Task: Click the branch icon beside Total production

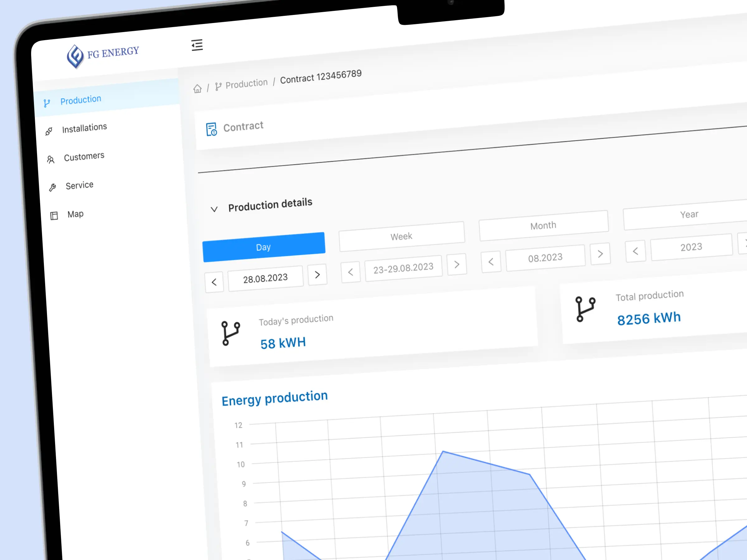Action: (585, 309)
